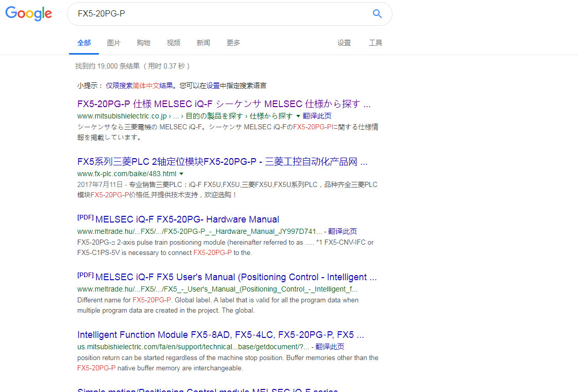Open the FX5 User's Manual Positioning Control result
Screen dimensions: 578x392
tap(236, 277)
